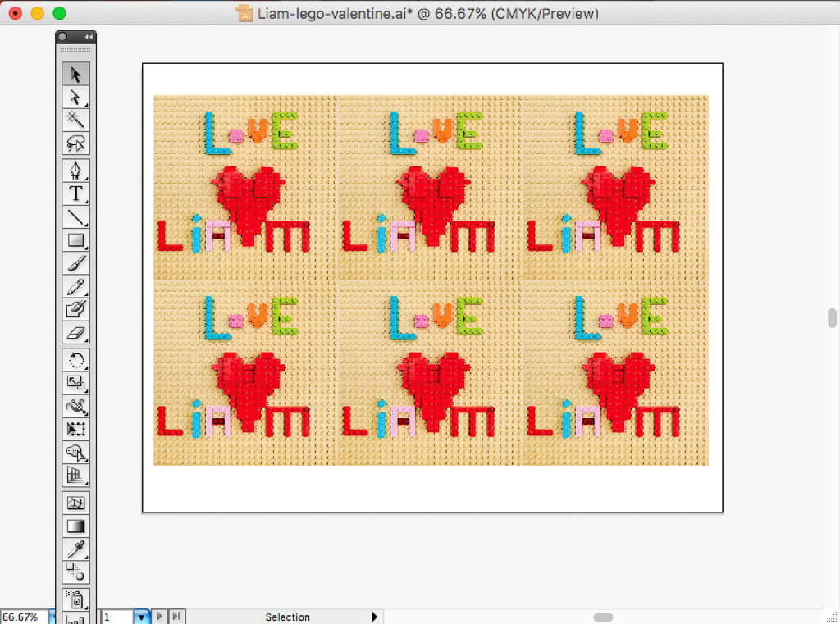Select the Paintbrush tool
This screenshot has height=624, width=840.
click(x=75, y=263)
